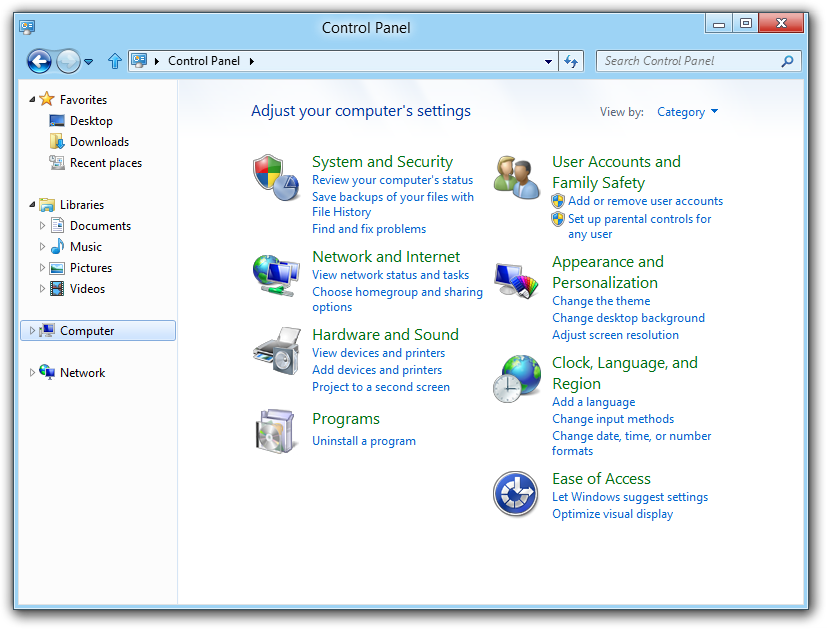828x630 pixels.
Task: Open Project to a second screen
Action: (381, 387)
